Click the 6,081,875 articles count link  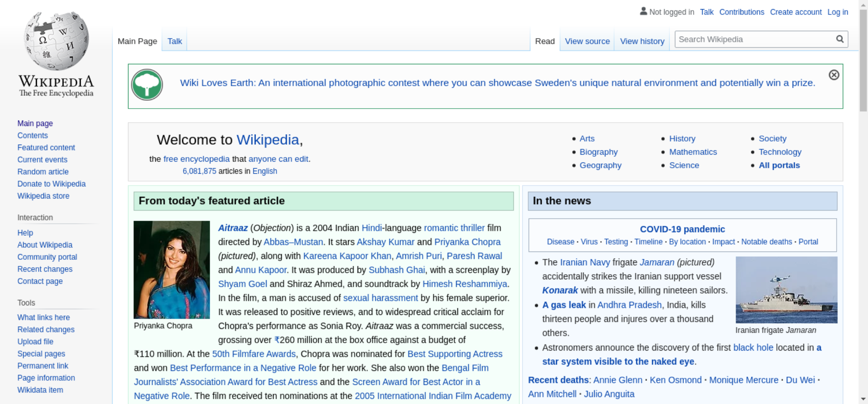(199, 171)
